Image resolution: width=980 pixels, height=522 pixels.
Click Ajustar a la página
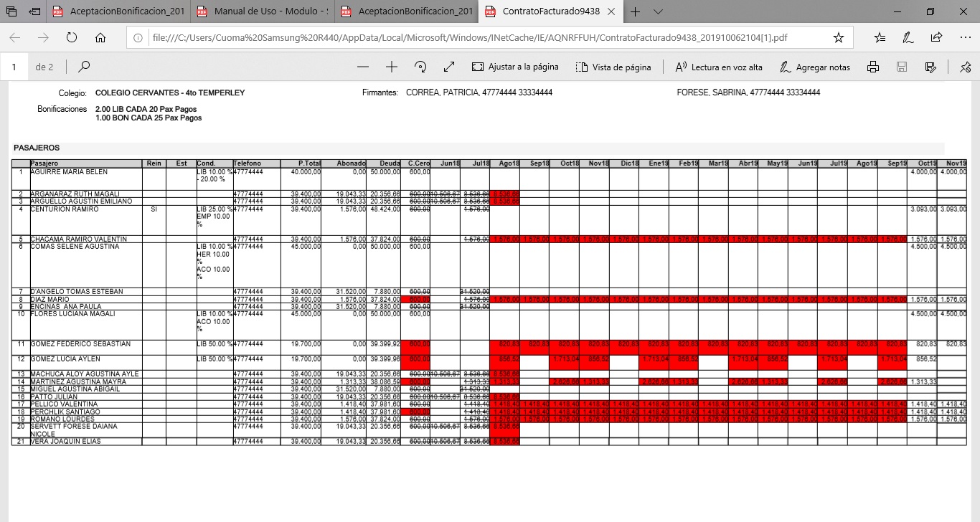coord(515,67)
